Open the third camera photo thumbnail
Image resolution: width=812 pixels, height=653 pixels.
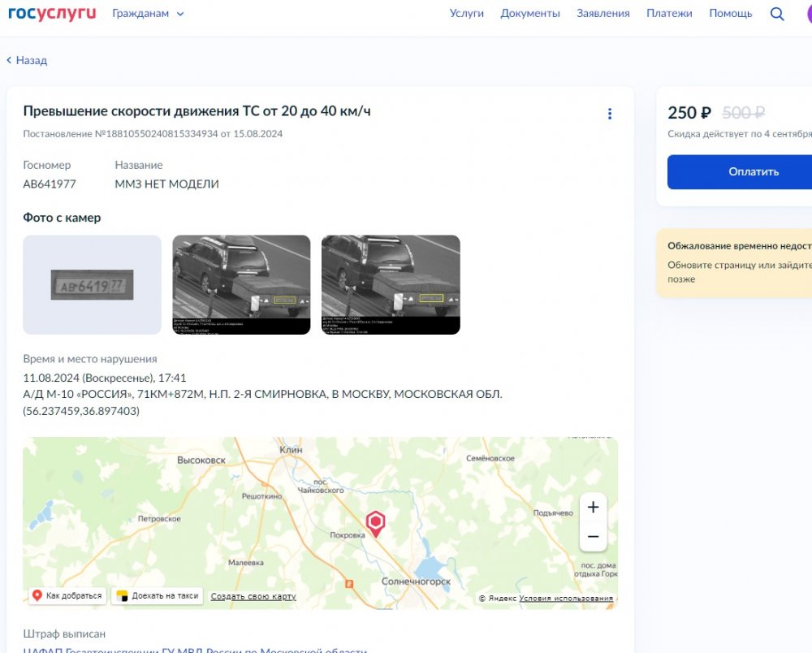click(x=391, y=285)
